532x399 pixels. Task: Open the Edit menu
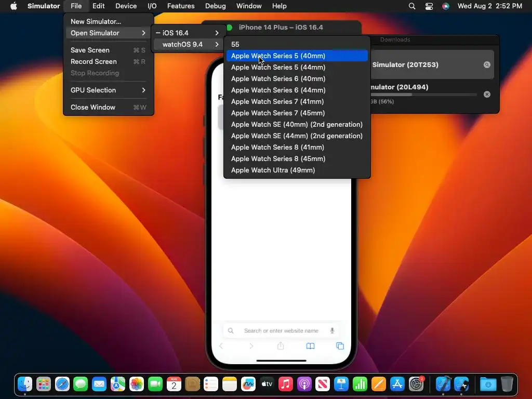coord(98,6)
